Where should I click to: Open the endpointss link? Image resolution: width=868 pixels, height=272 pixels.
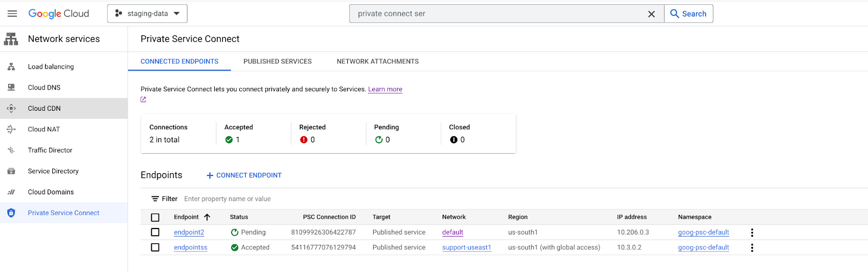click(190, 248)
